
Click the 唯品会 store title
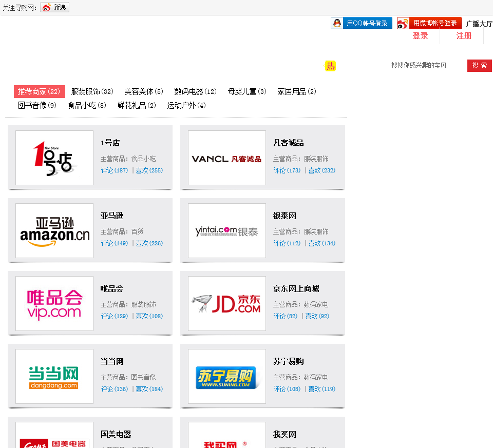tap(112, 289)
